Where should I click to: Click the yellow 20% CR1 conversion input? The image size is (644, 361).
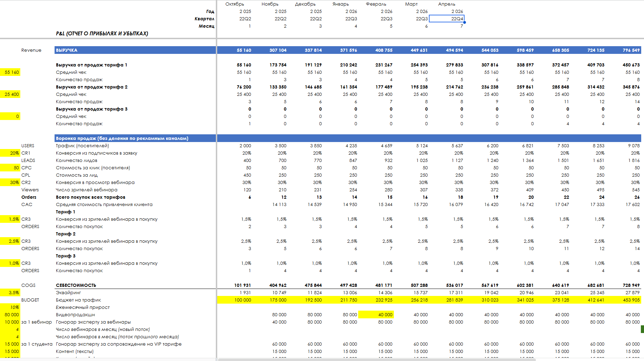point(10,153)
